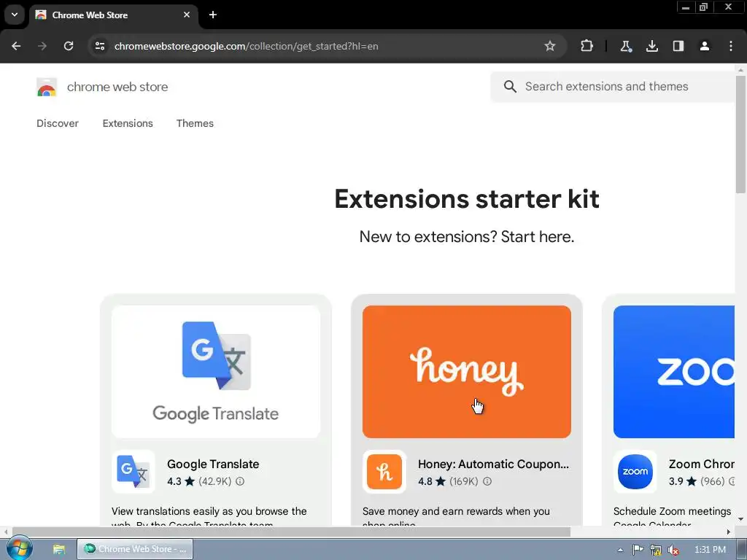Screen dimensions: 747x560
Task: Click the muted volume tray icon
Action: click(x=673, y=550)
